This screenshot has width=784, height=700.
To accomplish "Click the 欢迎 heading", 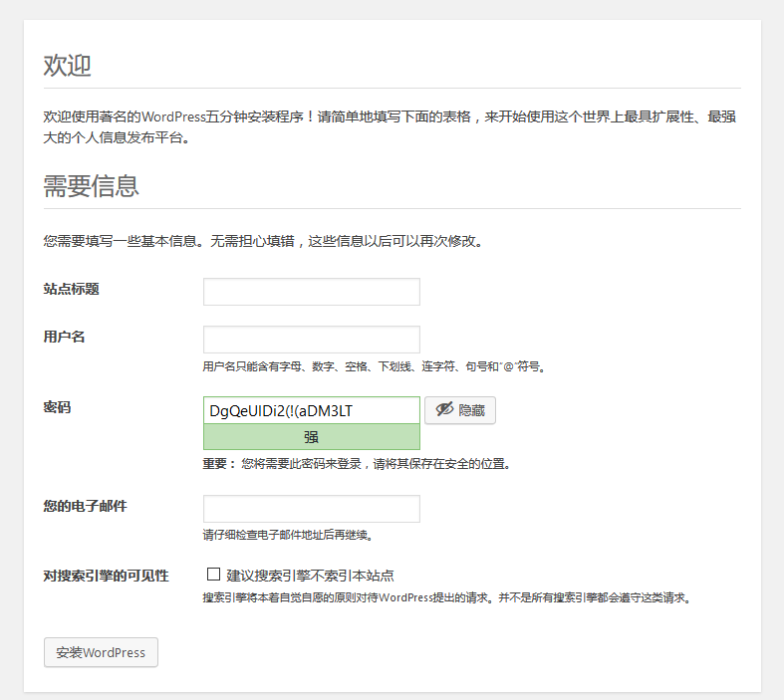I will 67,67.
